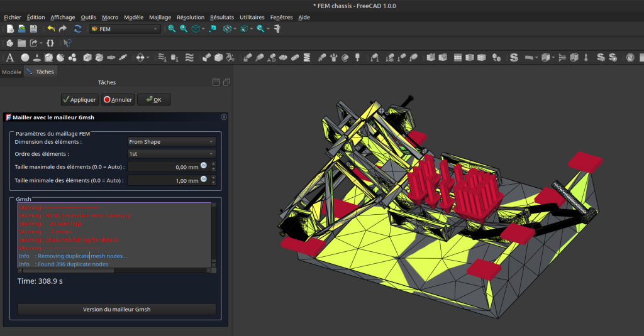This screenshot has width=644, height=336.
Task: Click the Open document icon
Action: click(x=22, y=29)
